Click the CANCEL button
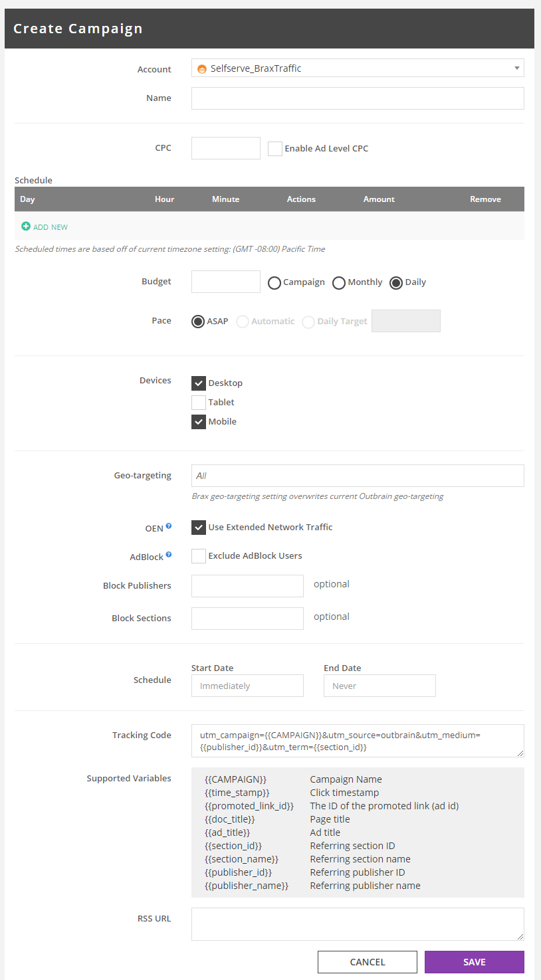 pos(368,962)
